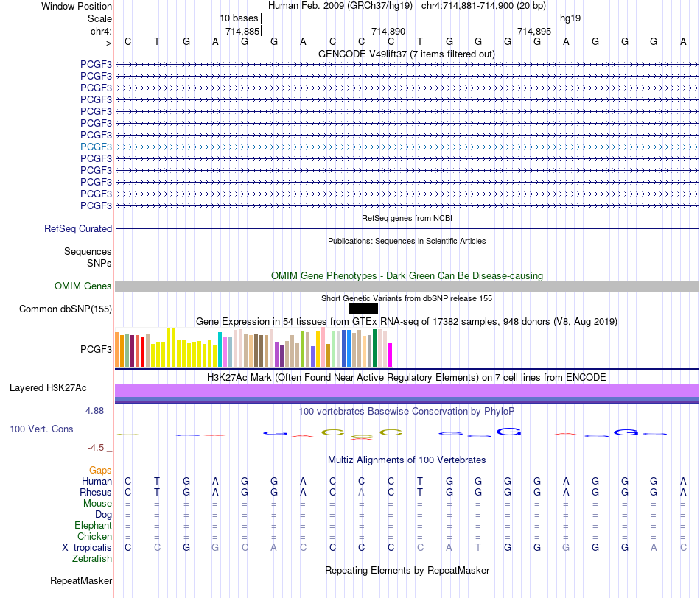Select the light-blue highlighted PCGF3 transcript label
Screen dimensions: 700x598
coord(96,147)
